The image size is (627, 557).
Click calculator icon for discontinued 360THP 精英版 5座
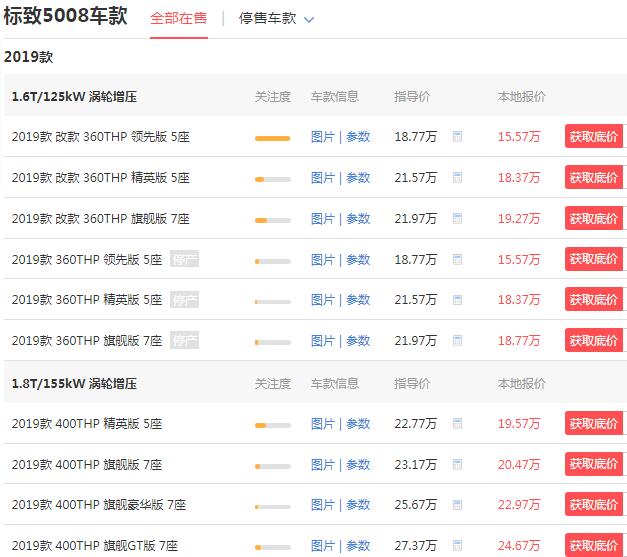click(x=457, y=300)
